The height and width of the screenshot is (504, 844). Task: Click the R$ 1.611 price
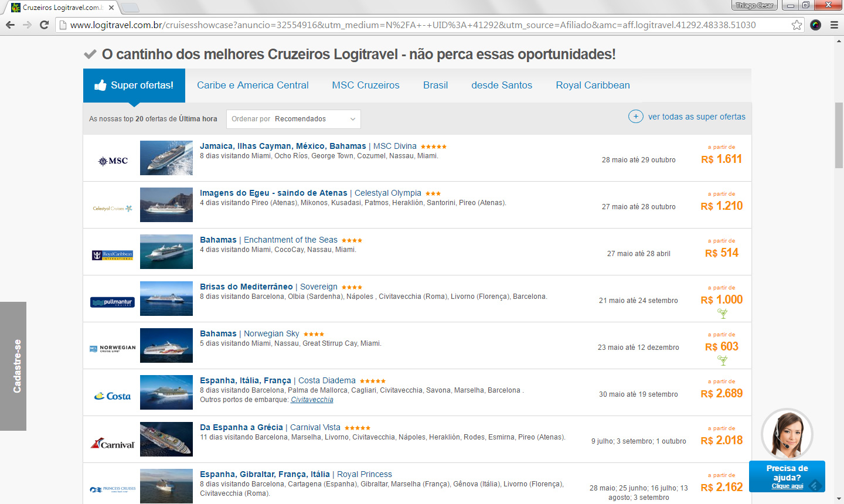pos(722,159)
